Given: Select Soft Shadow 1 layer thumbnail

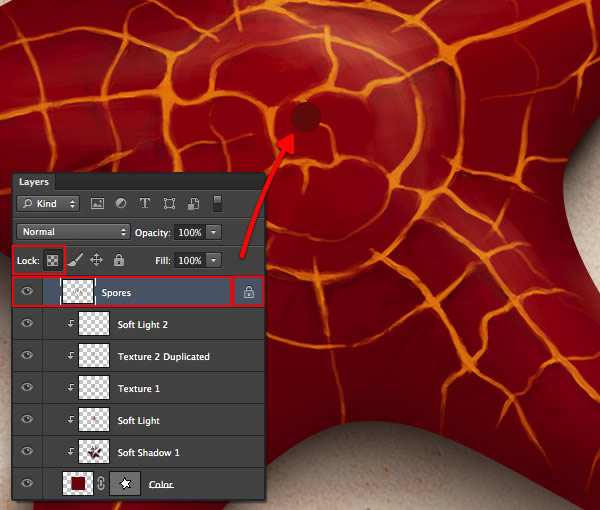Looking at the screenshot, I should pyautogui.click(x=94, y=451).
